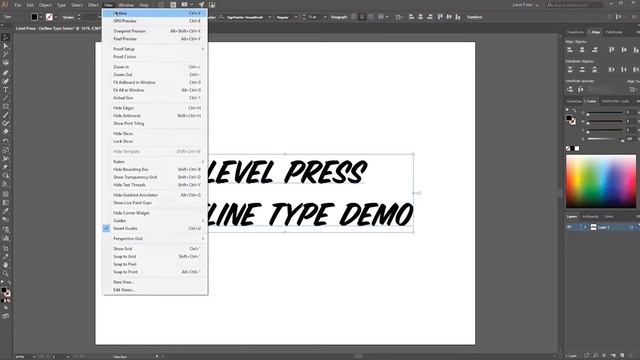The image size is (640, 360).
Task: Choose GPU Preview menu entry
Action: [x=155, y=21]
